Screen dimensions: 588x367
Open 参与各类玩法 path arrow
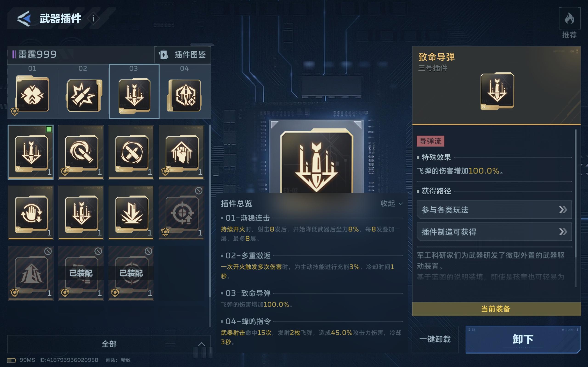(494, 210)
